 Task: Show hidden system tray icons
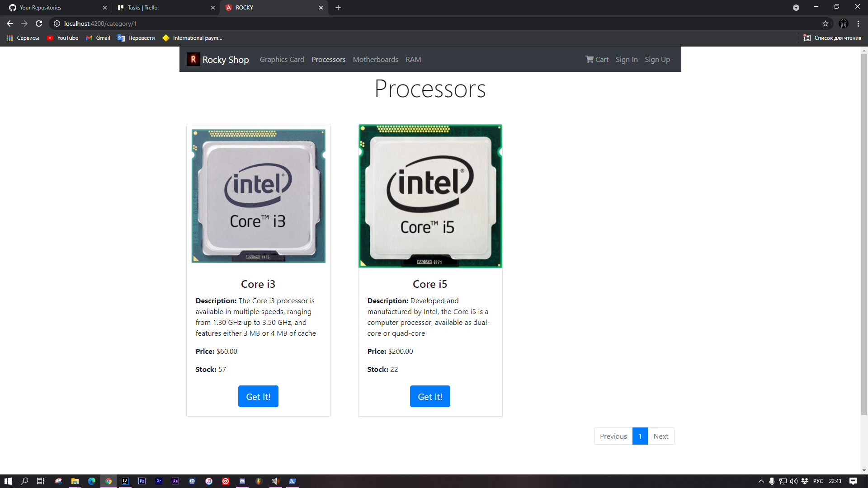click(x=761, y=481)
